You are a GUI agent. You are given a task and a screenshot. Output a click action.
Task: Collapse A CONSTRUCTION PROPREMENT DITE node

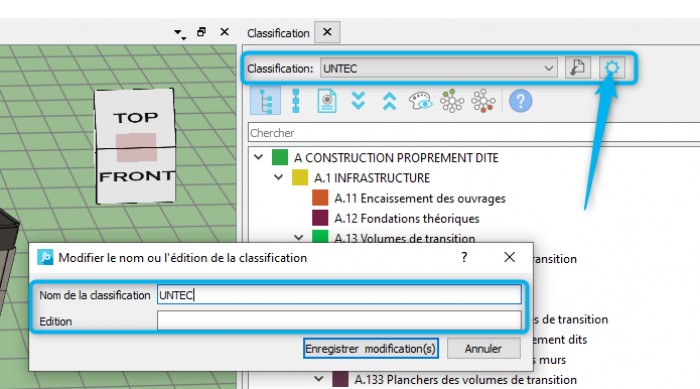coord(258,157)
